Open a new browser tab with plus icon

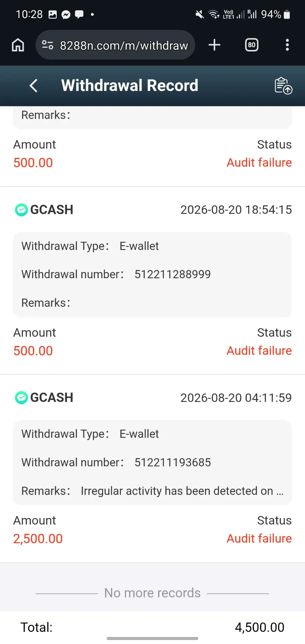coord(214,45)
